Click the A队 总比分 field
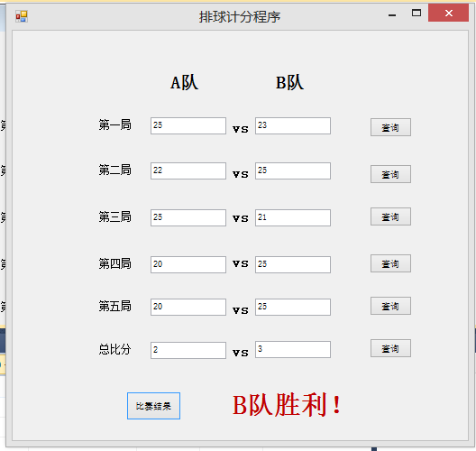This screenshot has width=476, height=451. coord(188,350)
